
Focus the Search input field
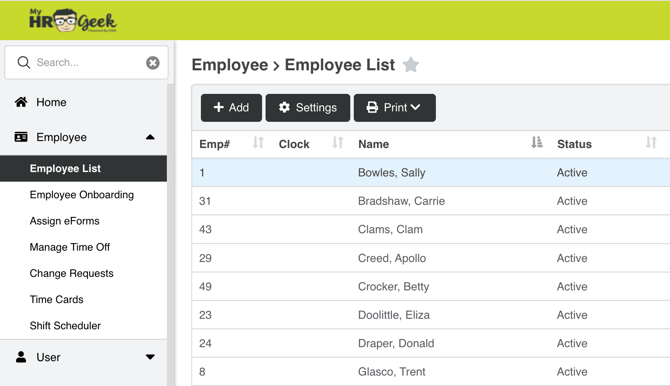coord(86,62)
